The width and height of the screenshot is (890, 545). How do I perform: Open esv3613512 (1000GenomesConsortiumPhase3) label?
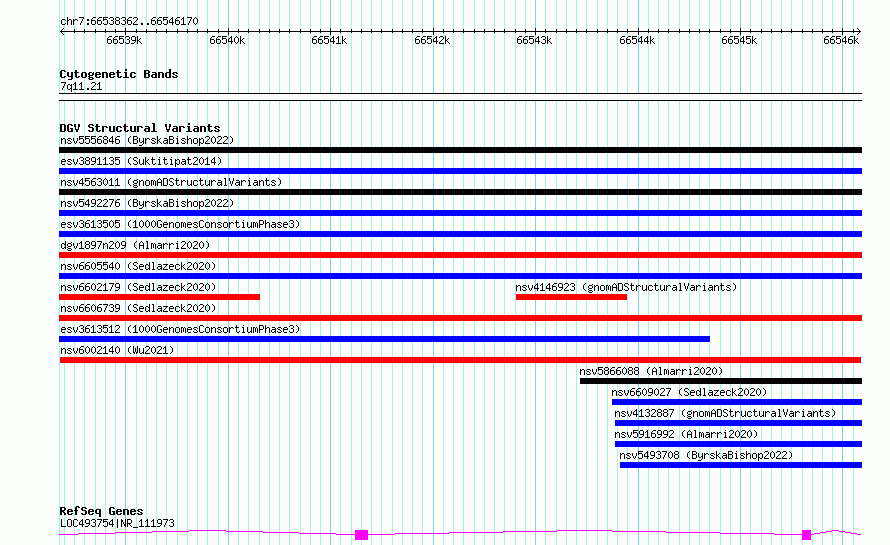click(180, 329)
